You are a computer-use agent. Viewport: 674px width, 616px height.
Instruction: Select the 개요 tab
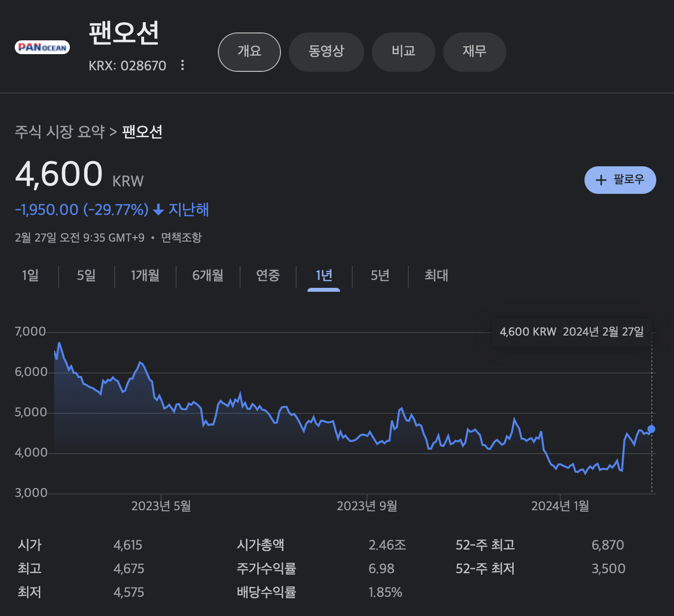(249, 52)
